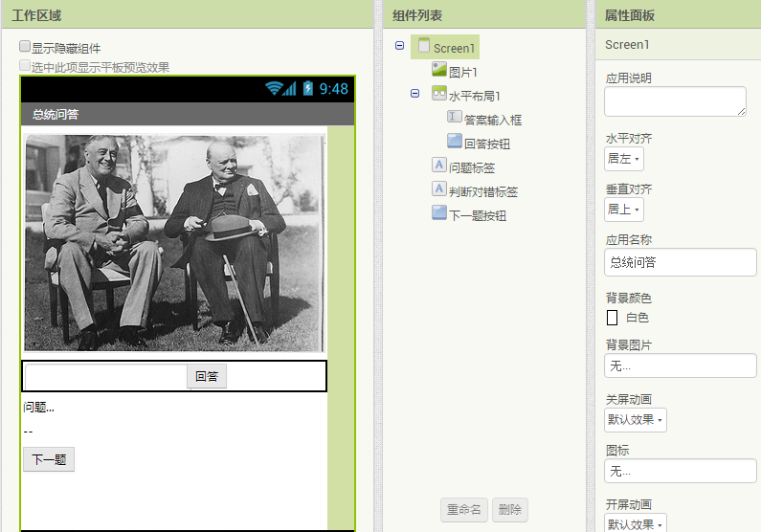The height and width of the screenshot is (532, 761).
Task: Select the 问题标签 label icon
Action: 439,166
